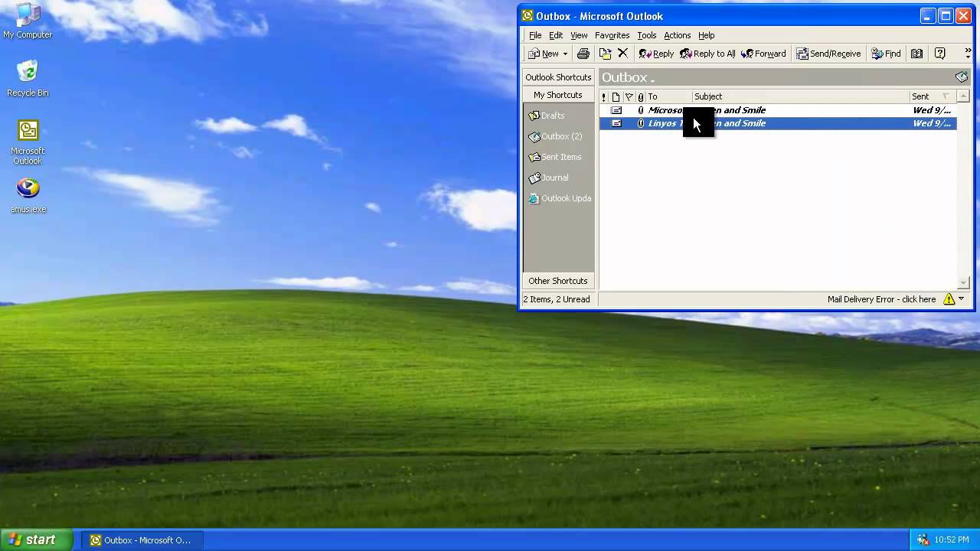Select the My Shortcuts group button
The height and width of the screenshot is (551, 980).
(558, 95)
